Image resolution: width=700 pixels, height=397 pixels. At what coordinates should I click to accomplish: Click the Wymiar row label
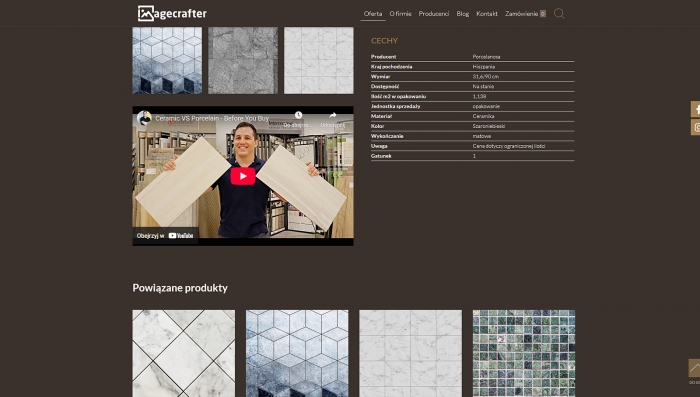(x=380, y=76)
